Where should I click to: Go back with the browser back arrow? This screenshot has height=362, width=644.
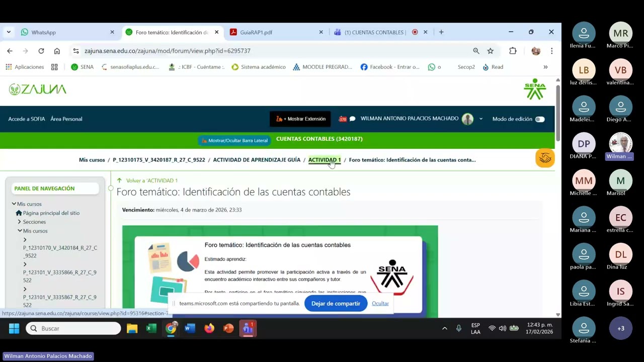coord(10,51)
